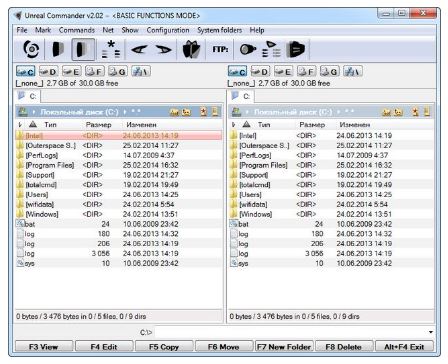Viewport: 448px width, 364px height.
Task: Click the triangle sort header in right panel
Action: (x=246, y=125)
